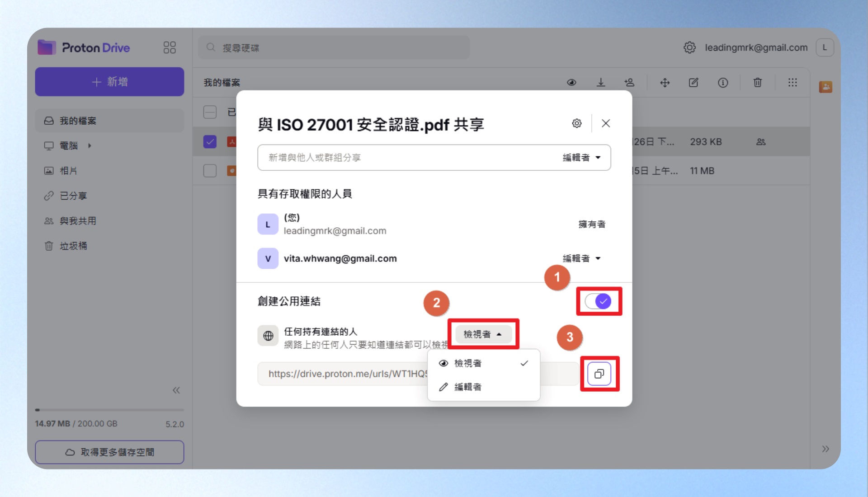Viewport: 868px width, 497px height.
Task: Click the L avatar of the owner
Action: click(268, 225)
